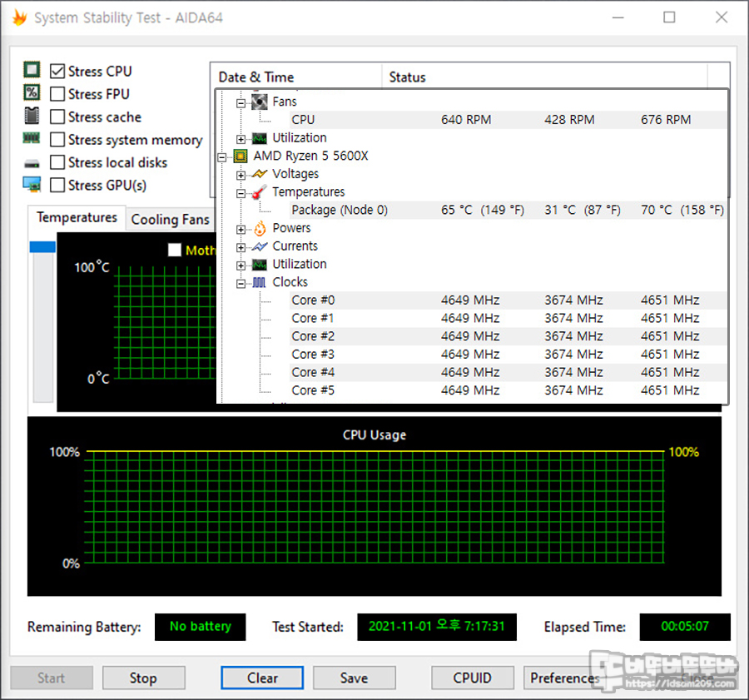Click the CPU Usage graph
749x700 pixels.
click(x=374, y=507)
